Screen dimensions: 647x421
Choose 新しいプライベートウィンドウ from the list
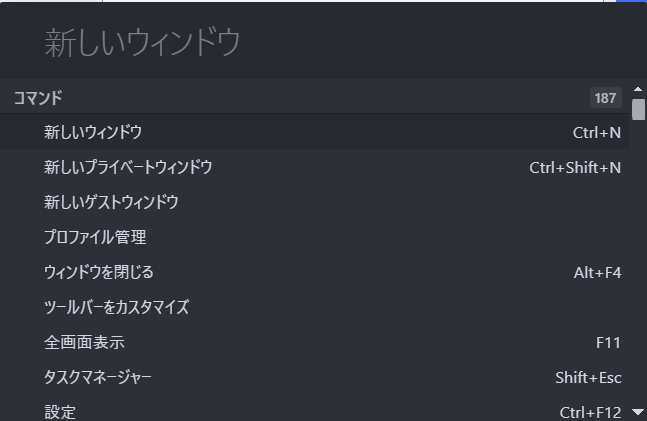pos(128,167)
